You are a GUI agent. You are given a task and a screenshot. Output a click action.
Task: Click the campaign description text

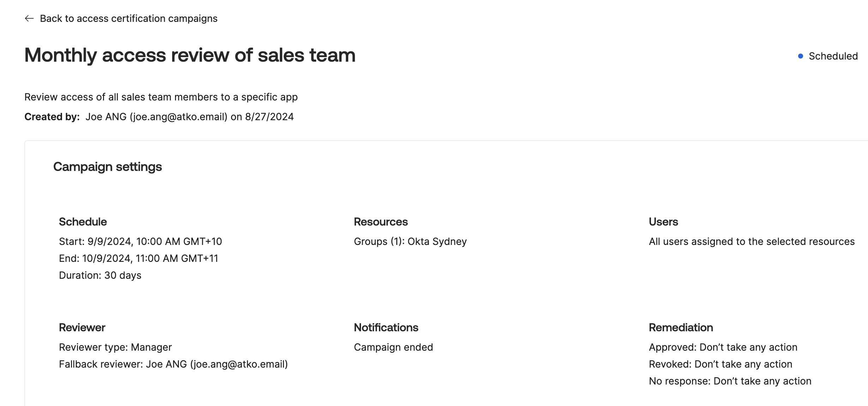pyautogui.click(x=161, y=97)
